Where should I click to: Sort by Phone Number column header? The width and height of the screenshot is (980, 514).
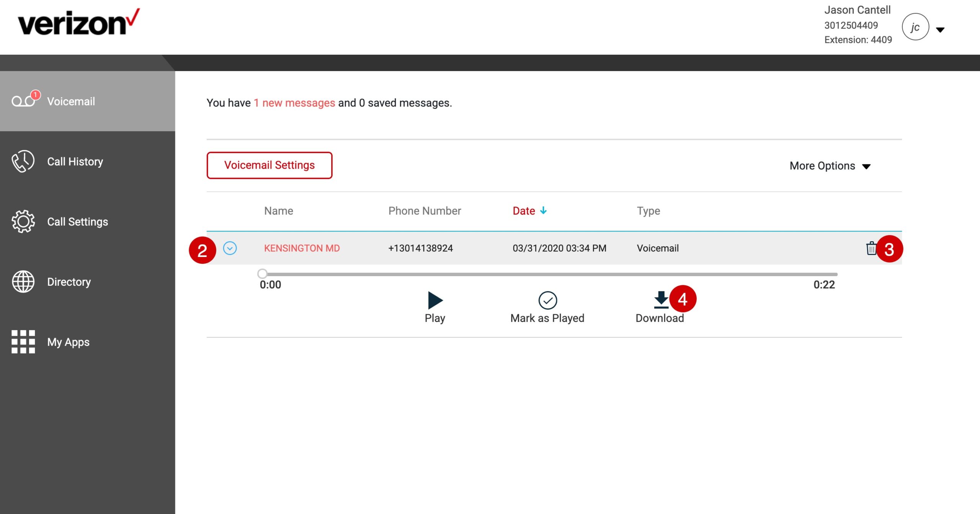point(425,211)
